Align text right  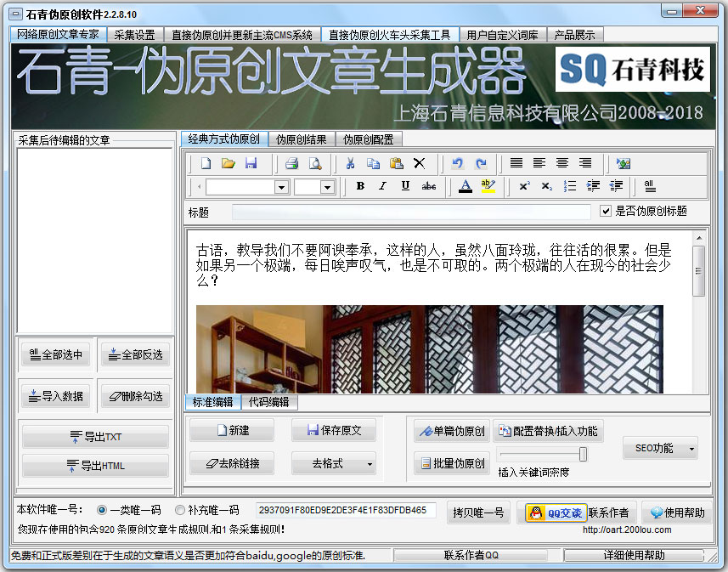[585, 162]
